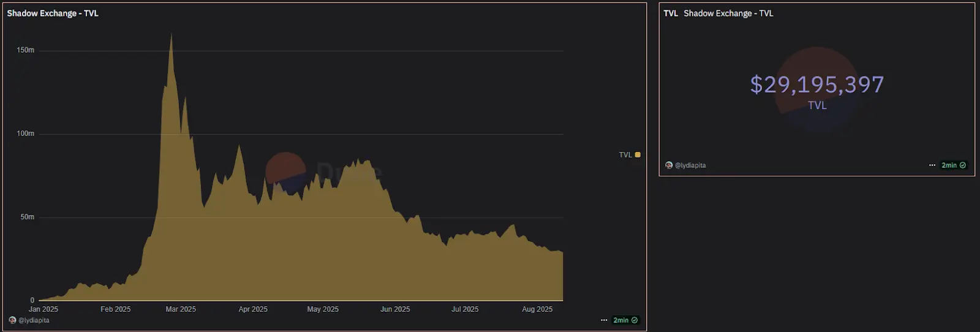
Task: Open the three-dot menu in counter panel
Action: click(x=932, y=165)
